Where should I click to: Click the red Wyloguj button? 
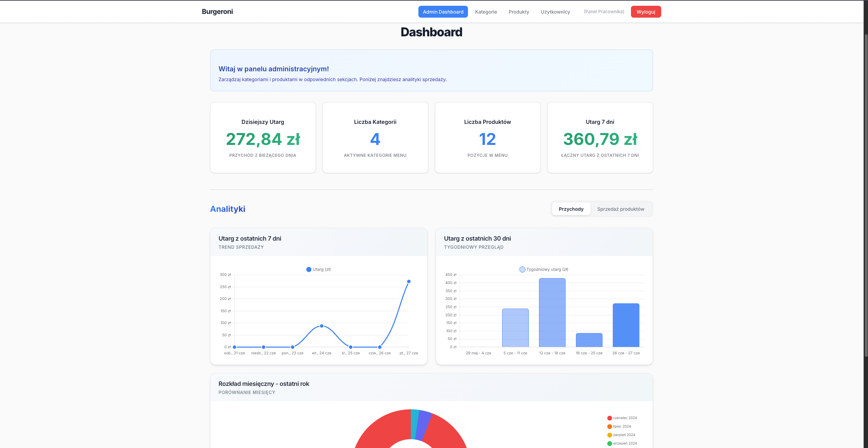(x=646, y=12)
